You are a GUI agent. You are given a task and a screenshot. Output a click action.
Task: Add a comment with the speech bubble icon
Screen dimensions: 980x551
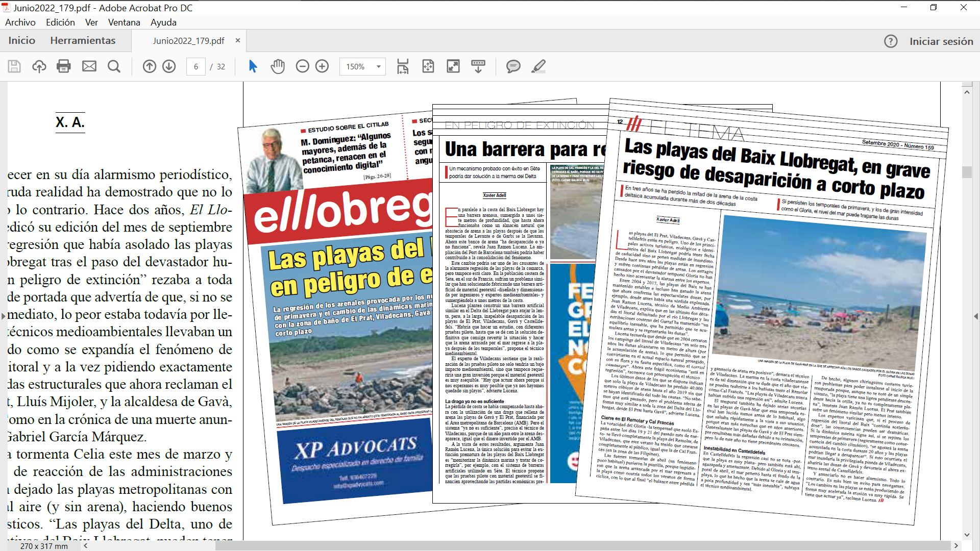(x=513, y=66)
